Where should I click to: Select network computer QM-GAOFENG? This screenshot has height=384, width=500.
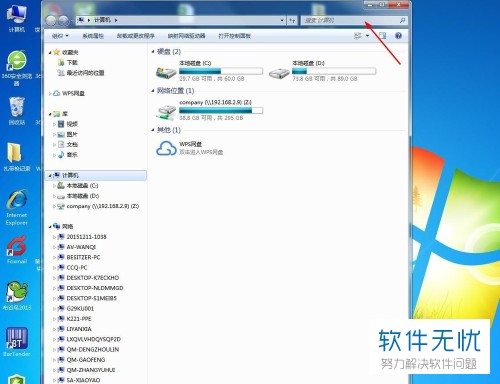point(81,360)
